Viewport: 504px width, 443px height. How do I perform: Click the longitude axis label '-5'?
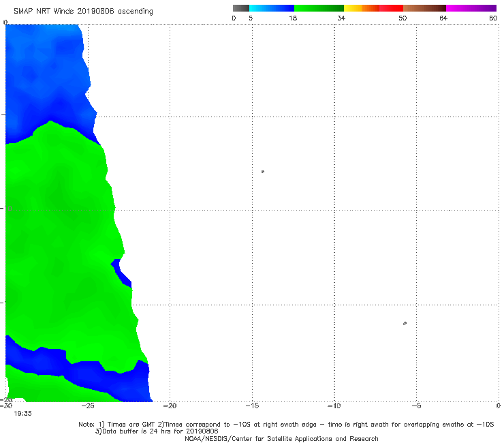coord(416,406)
